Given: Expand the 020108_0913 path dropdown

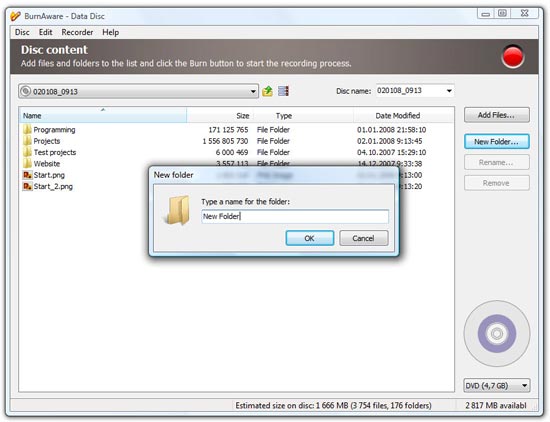Looking at the screenshot, I should tap(253, 92).
